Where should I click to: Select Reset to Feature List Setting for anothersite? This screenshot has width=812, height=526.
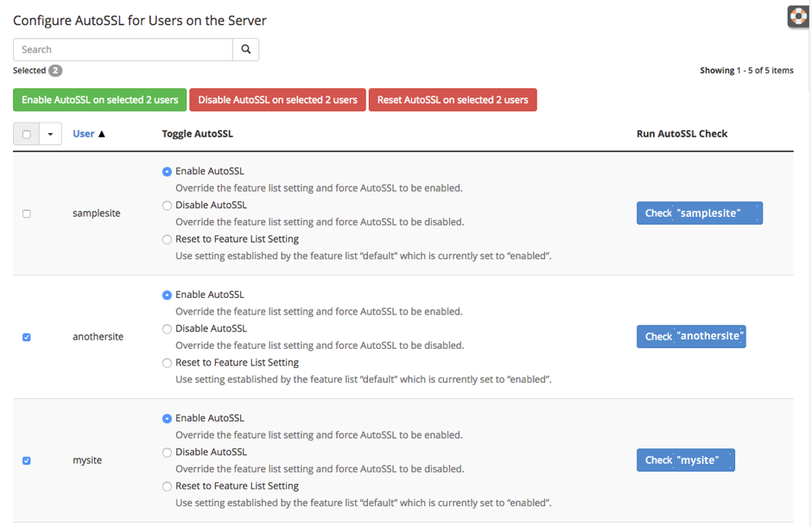point(166,363)
